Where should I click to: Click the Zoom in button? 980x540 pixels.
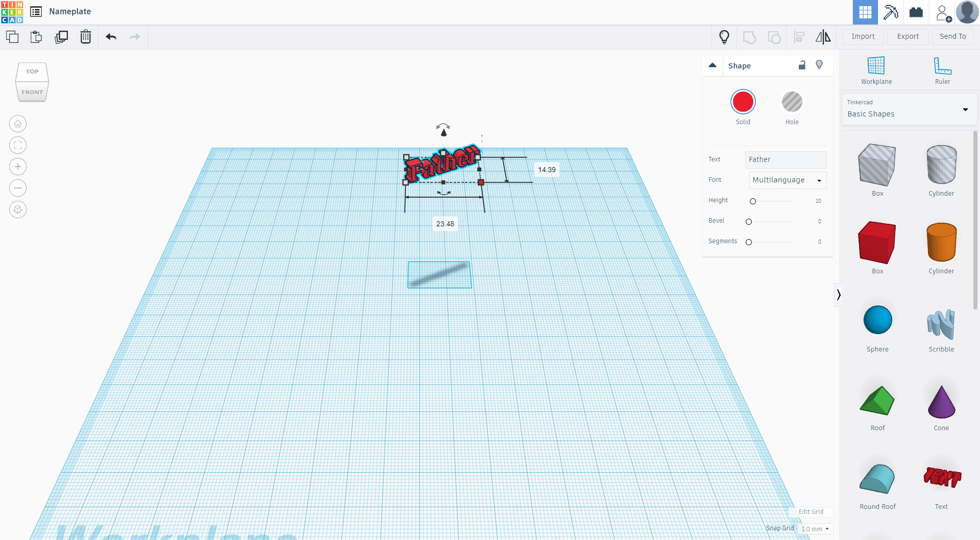[x=18, y=167]
